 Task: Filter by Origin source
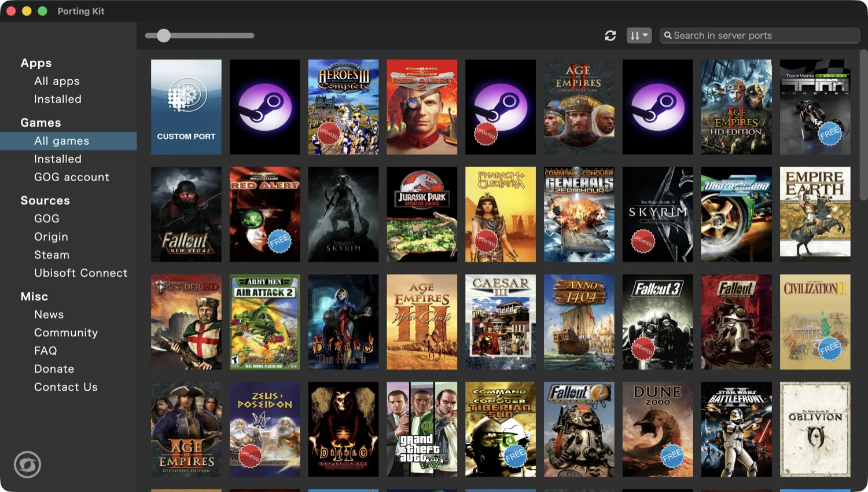click(x=51, y=237)
